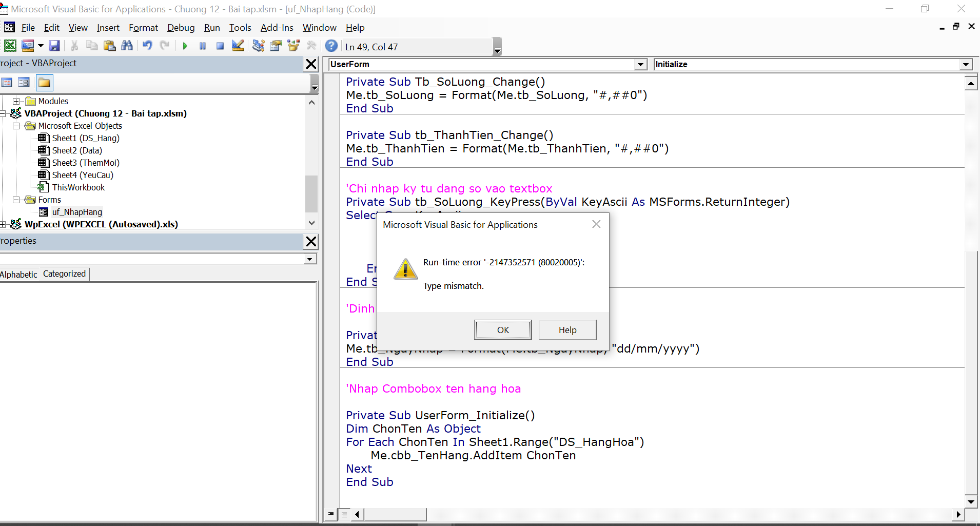Screen dimensions: 980x526
Task: Open Properties Window icon in toolbar
Action: pyautogui.click(x=276, y=46)
